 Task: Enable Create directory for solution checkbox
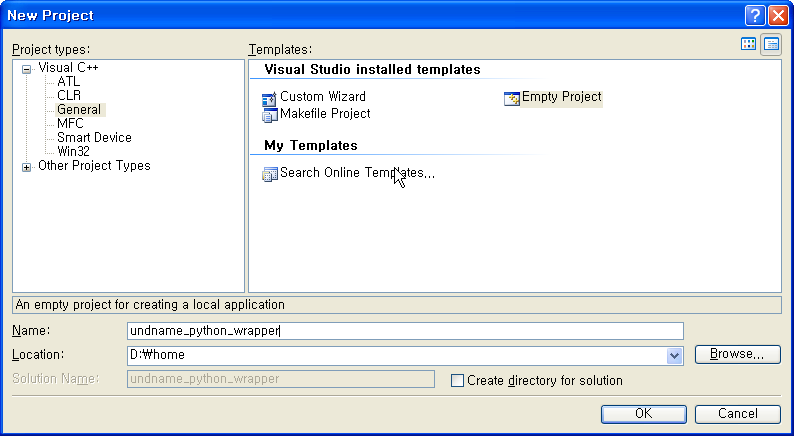click(457, 380)
